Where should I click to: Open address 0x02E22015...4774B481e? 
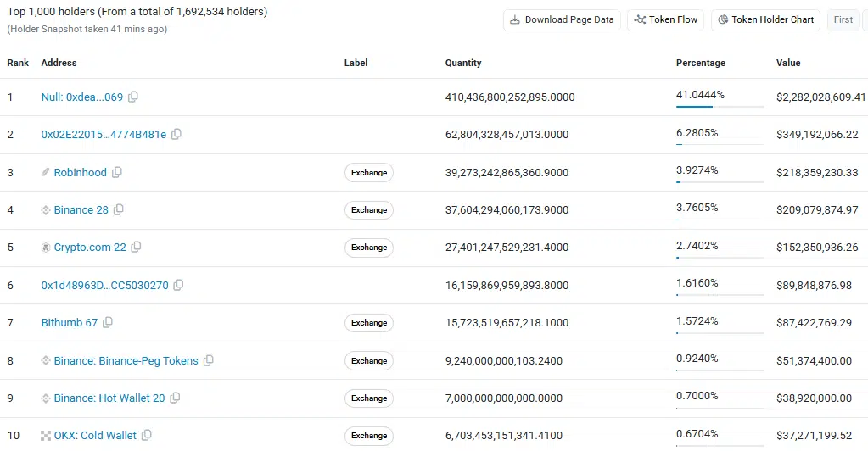tap(104, 135)
